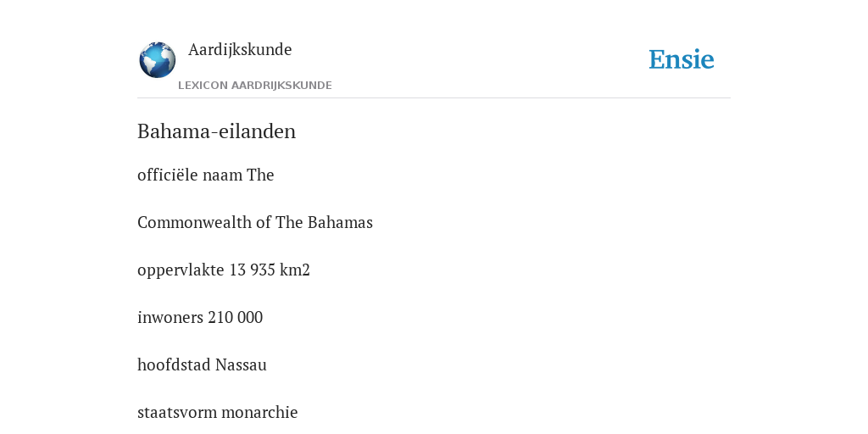Click the Commonwealth of The Bahamas text
This screenshot has width=868, height=434.
(255, 223)
